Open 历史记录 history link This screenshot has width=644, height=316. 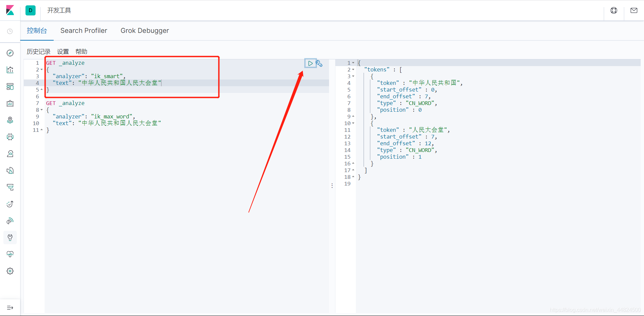coord(39,52)
